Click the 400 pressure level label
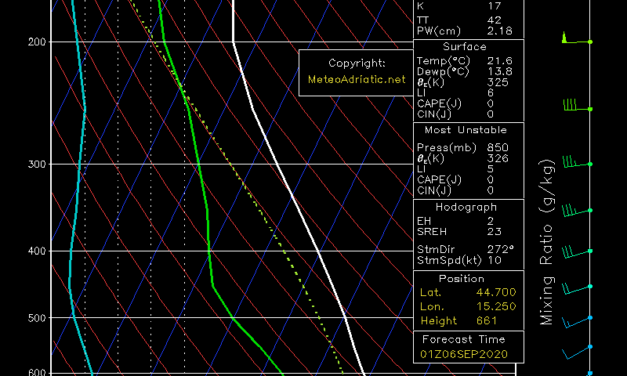This screenshot has width=627, height=376. 37,251
